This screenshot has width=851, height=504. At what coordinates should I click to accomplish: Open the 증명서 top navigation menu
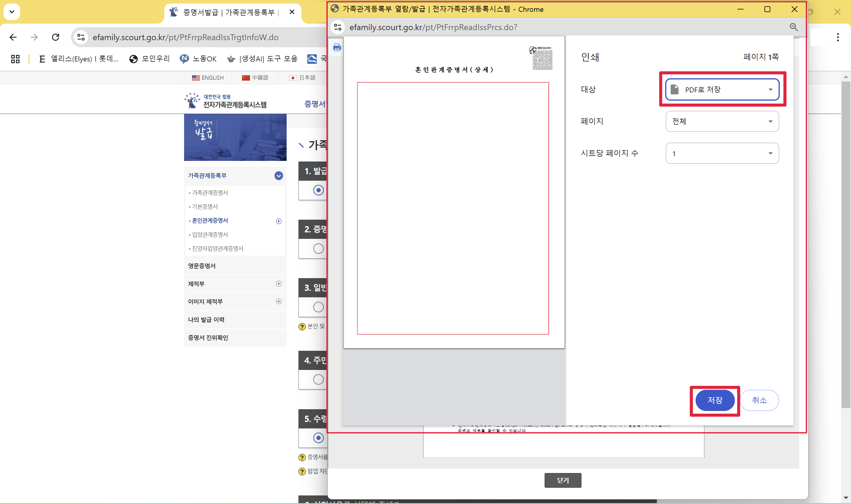pos(315,104)
